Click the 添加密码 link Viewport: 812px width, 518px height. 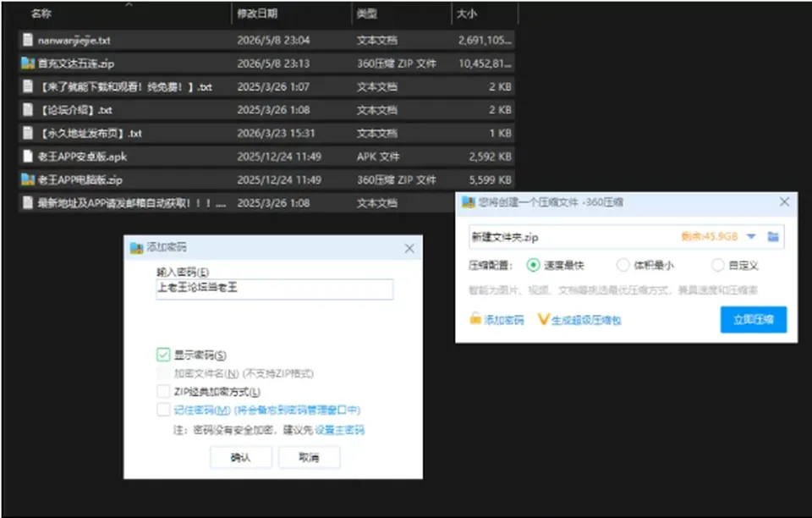tap(503, 320)
